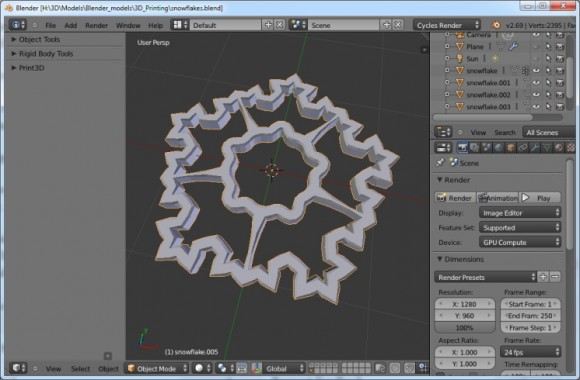The height and width of the screenshot is (380, 580).
Task: Click the Play button
Action: point(540,198)
